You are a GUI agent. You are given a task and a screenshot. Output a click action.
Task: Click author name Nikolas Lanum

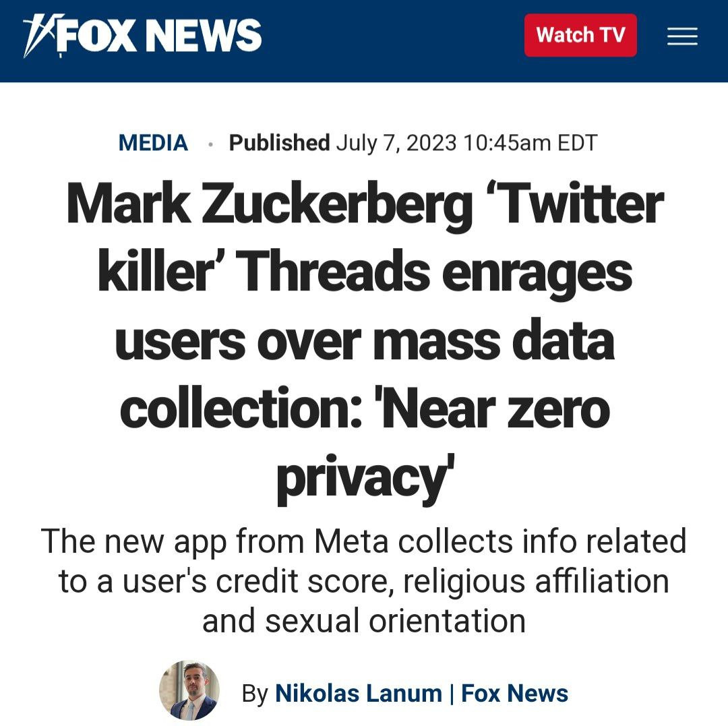(x=359, y=693)
